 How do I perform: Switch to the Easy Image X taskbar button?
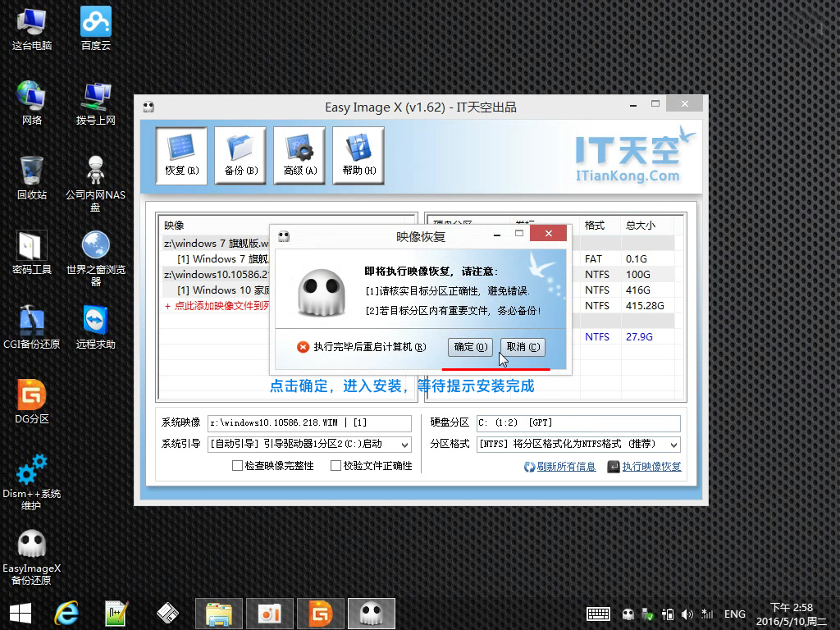pyautogui.click(x=372, y=614)
